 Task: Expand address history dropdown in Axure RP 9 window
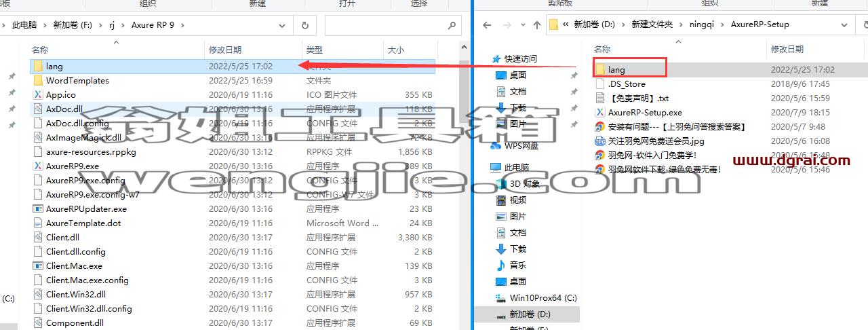point(283,25)
